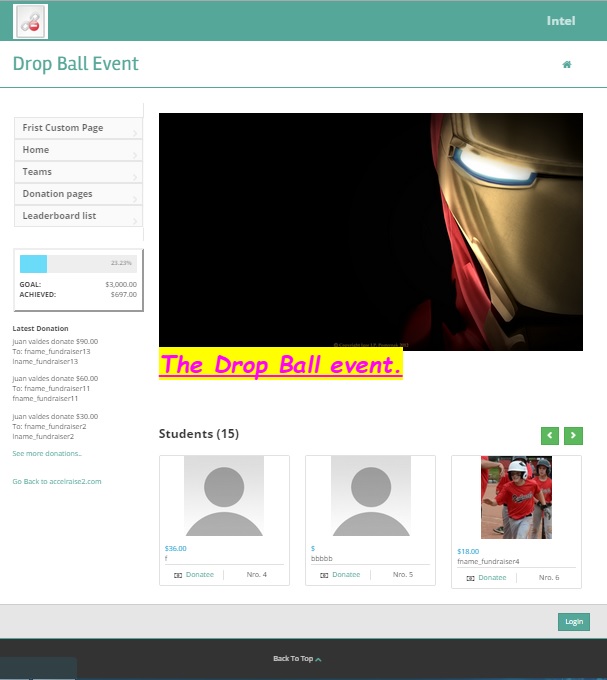Click the Latest Donation heading
Screen dimensions: 607x680
pos(40,329)
